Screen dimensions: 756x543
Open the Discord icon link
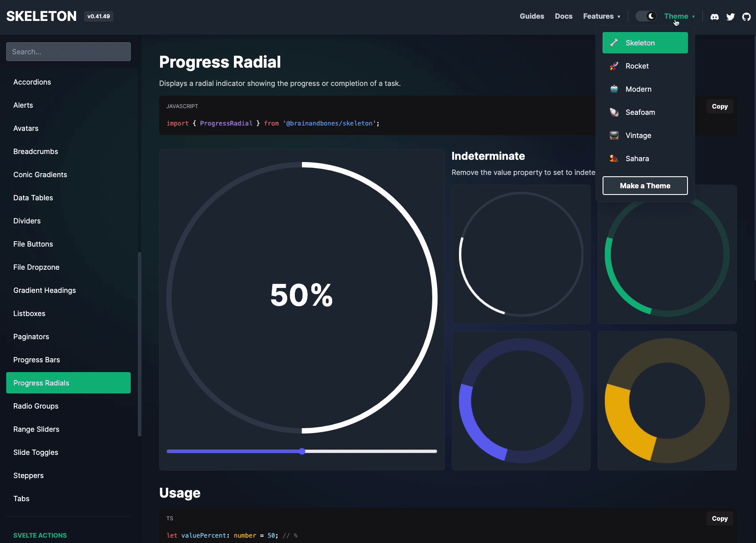(x=714, y=16)
